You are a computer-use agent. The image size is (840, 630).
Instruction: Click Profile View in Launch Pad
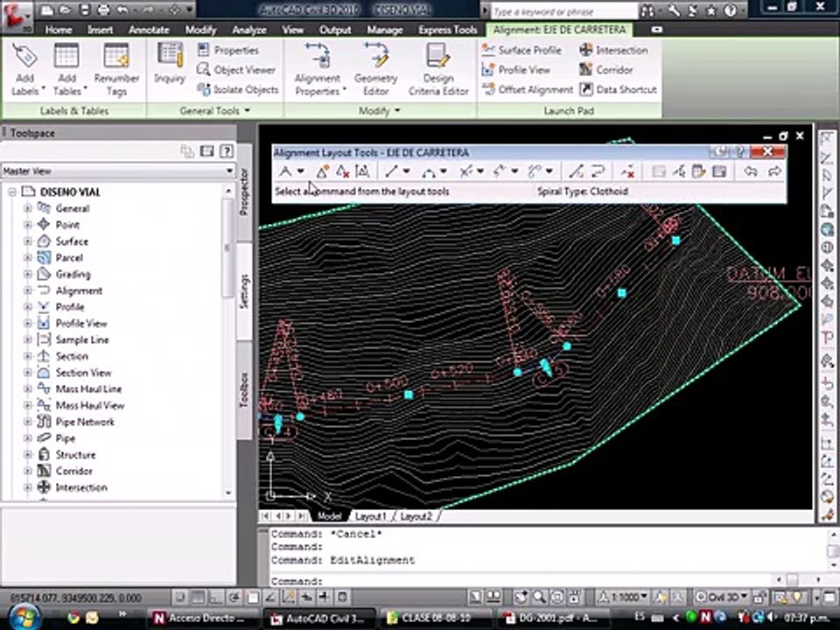(516, 70)
